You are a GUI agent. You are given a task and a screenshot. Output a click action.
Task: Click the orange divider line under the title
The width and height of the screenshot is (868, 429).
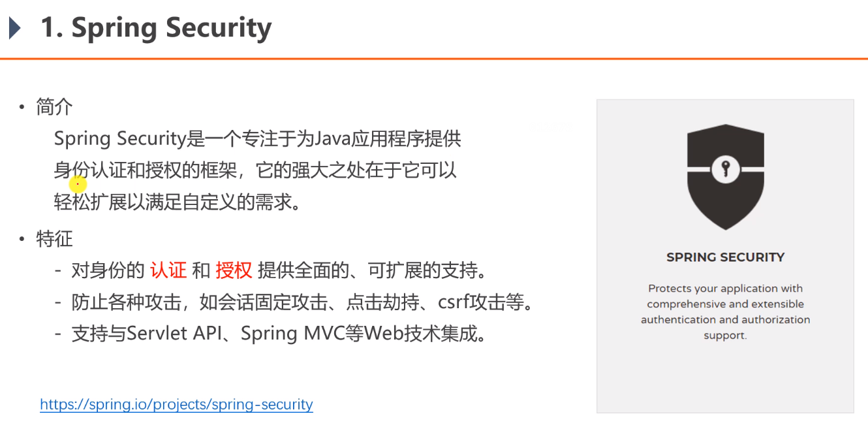pos(434,59)
